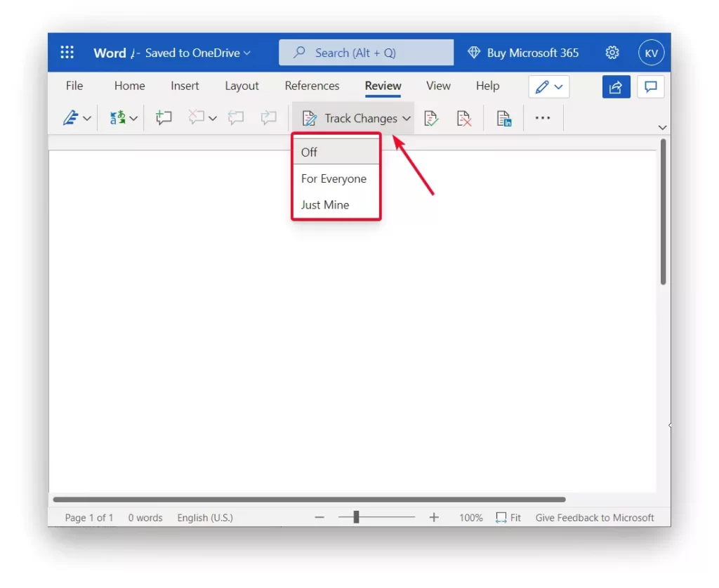The width and height of the screenshot is (719, 588).
Task: Click Give Feedback to Microsoft
Action: tap(595, 517)
